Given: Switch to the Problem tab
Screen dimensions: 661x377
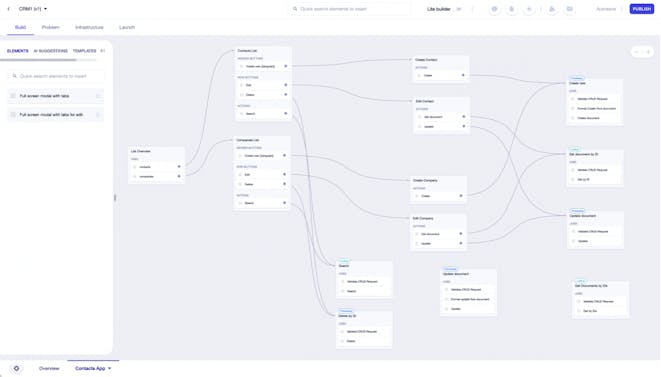Looking at the screenshot, I should pos(51,27).
